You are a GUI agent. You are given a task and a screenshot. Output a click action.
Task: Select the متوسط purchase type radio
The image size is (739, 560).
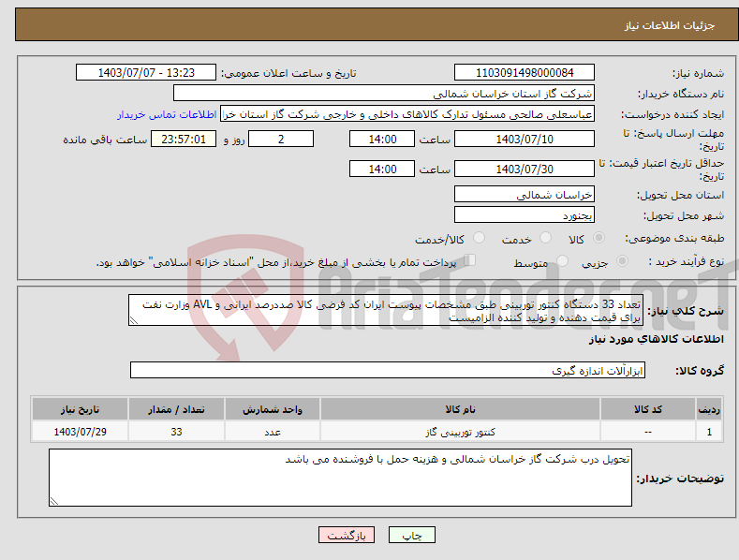[562, 260]
